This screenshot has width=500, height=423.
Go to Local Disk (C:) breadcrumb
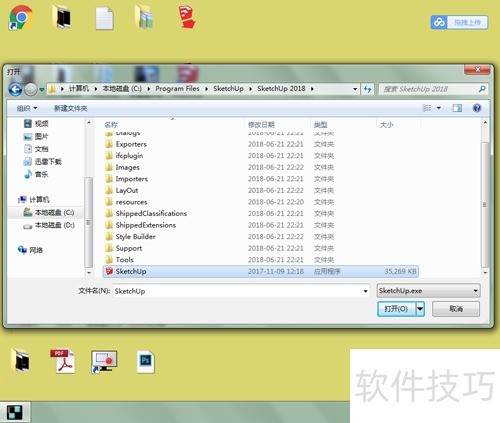click(122, 89)
